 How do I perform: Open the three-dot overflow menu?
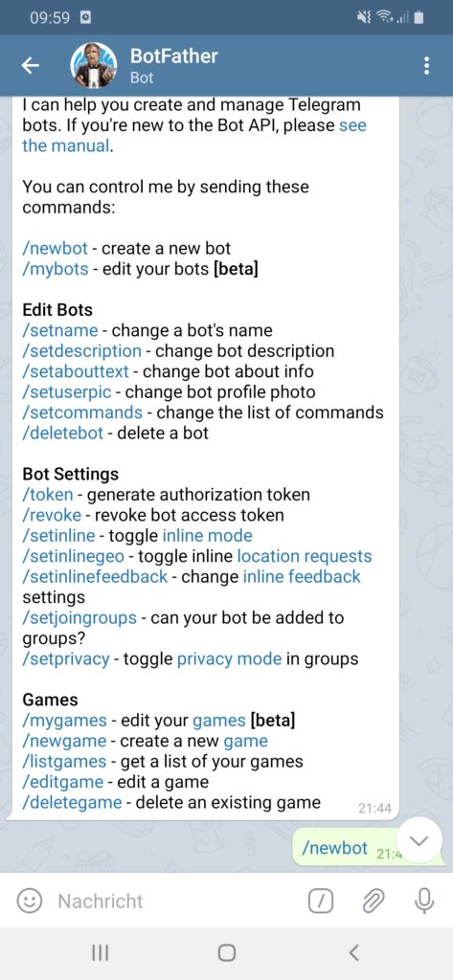(427, 66)
